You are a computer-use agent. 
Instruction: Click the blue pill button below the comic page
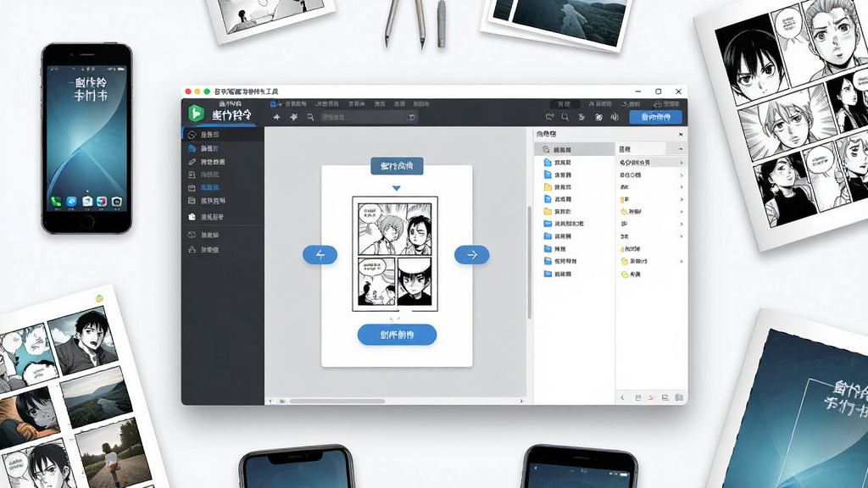[397, 335]
